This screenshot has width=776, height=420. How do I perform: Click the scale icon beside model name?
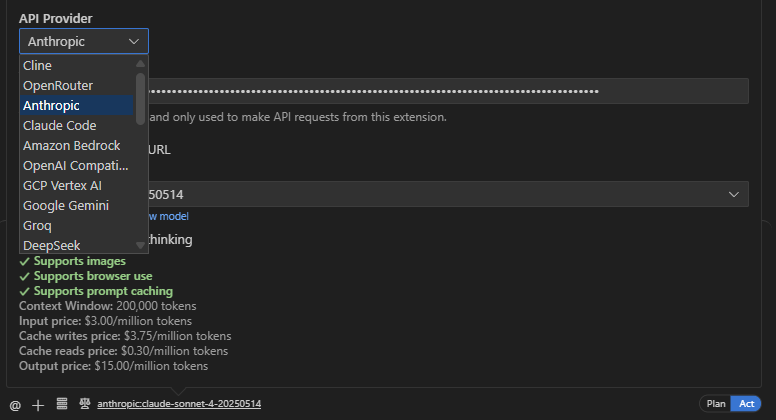(x=84, y=404)
